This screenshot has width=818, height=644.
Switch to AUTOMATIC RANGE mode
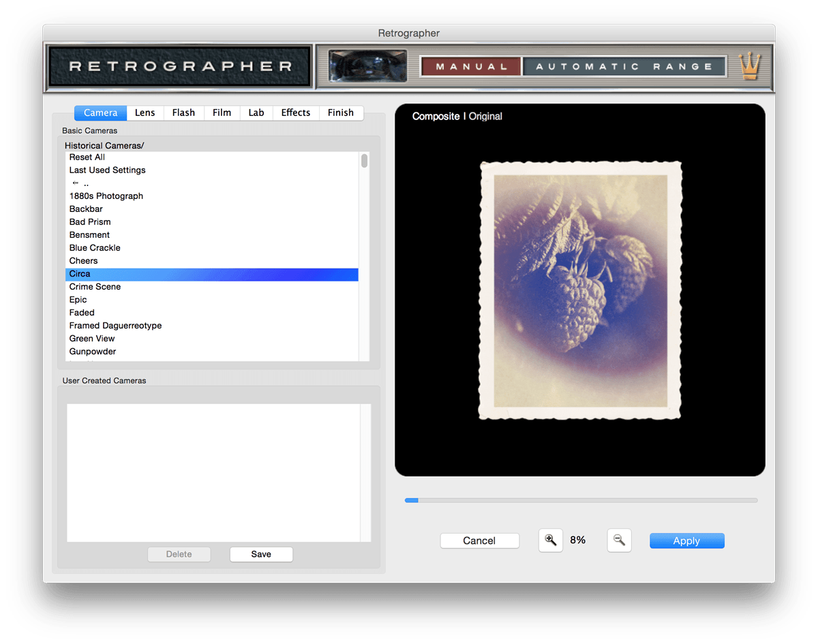(x=624, y=66)
